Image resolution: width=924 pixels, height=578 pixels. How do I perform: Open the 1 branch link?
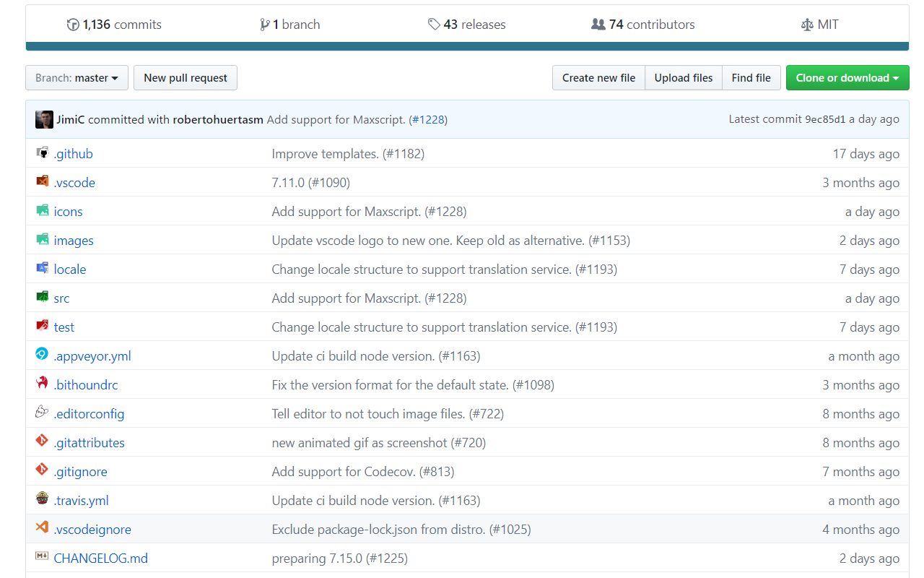click(290, 25)
